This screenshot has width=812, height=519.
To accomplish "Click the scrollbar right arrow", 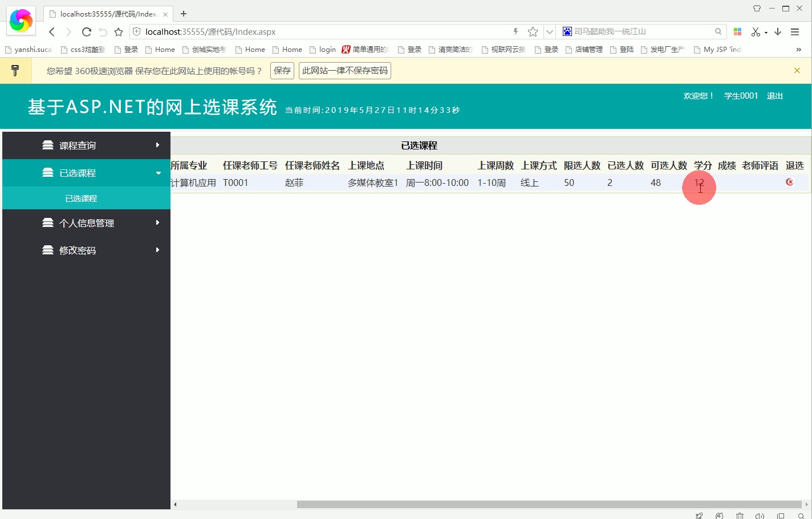I will pos(806,504).
